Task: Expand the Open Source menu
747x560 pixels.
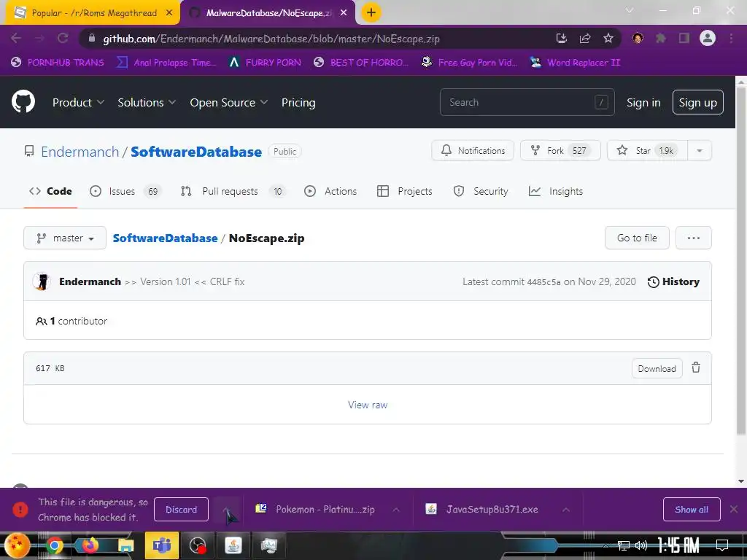Action: tap(228, 102)
